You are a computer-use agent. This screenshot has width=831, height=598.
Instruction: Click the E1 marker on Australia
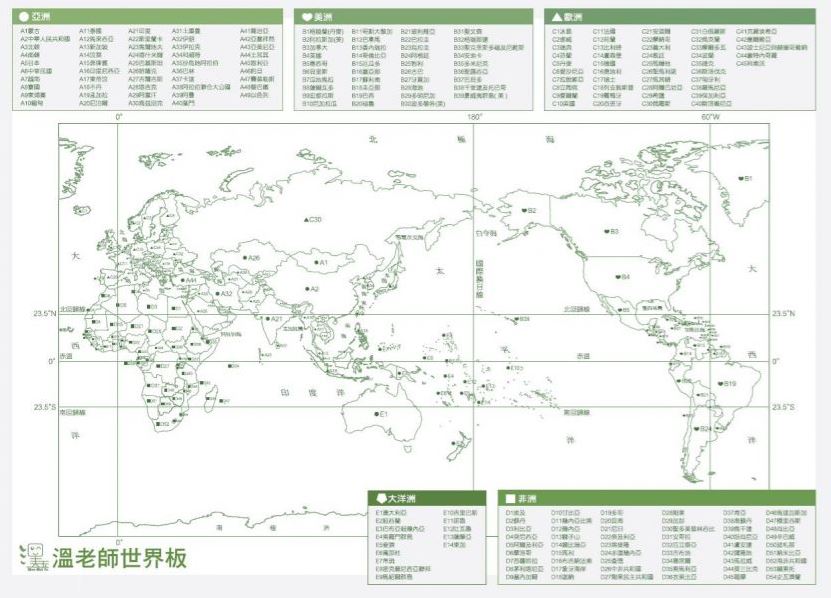375,413
